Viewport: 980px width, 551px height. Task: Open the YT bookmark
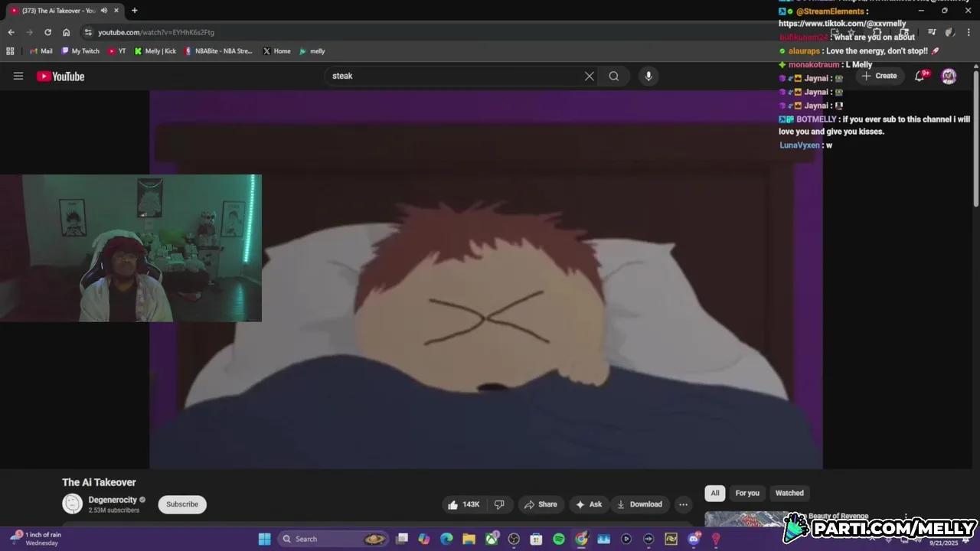(x=117, y=51)
